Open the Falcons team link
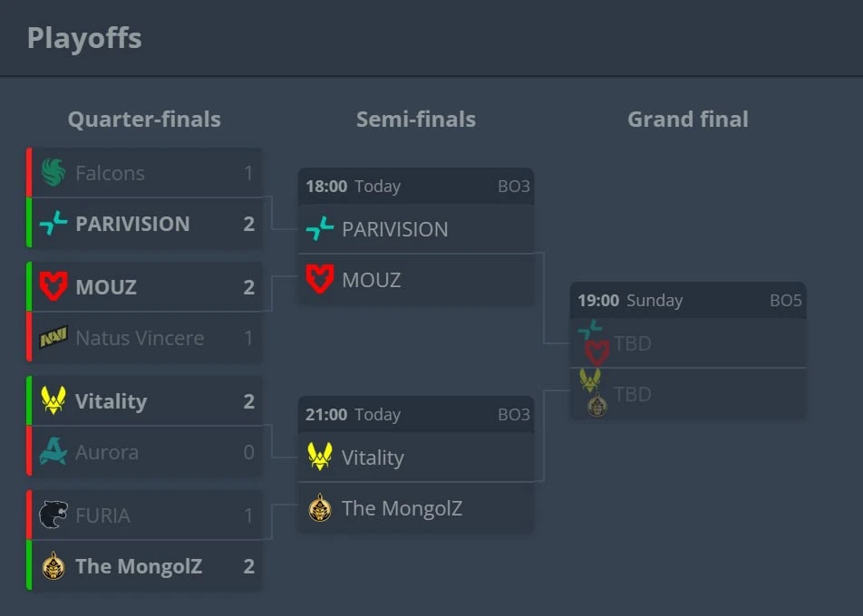Image resolution: width=863 pixels, height=616 pixels. [x=110, y=173]
